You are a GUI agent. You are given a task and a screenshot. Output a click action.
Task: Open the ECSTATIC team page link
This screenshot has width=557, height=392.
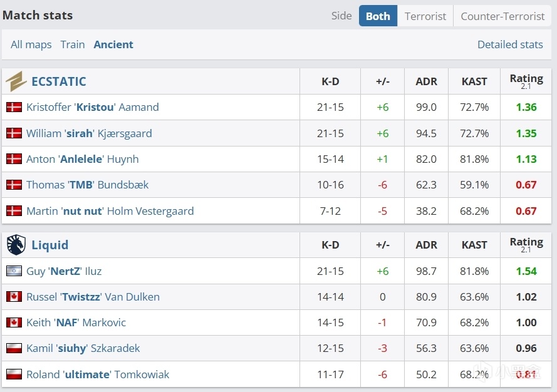(x=59, y=81)
